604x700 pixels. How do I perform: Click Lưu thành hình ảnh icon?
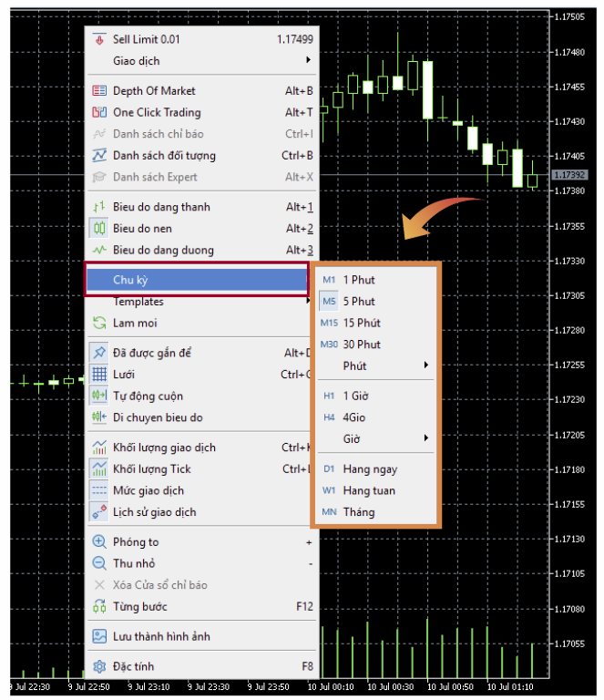tap(99, 636)
